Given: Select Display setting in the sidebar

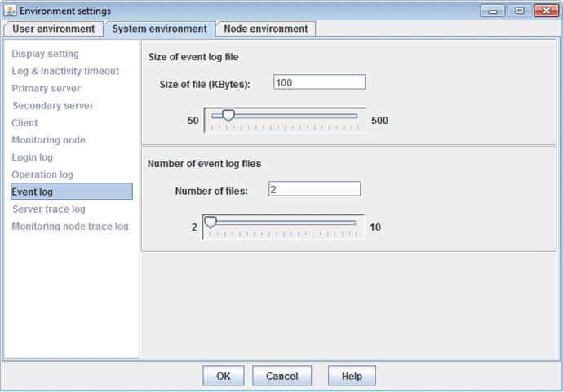Looking at the screenshot, I should click(45, 54).
